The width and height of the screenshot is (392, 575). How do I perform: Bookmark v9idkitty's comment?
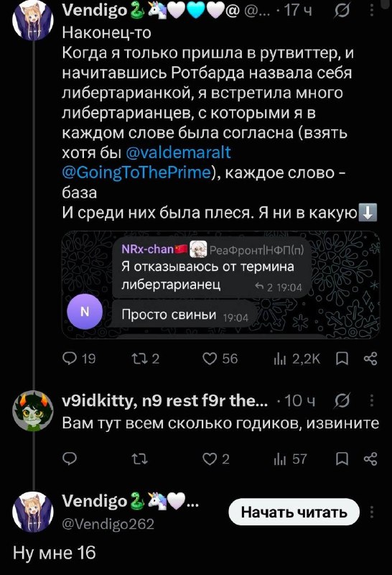click(342, 459)
